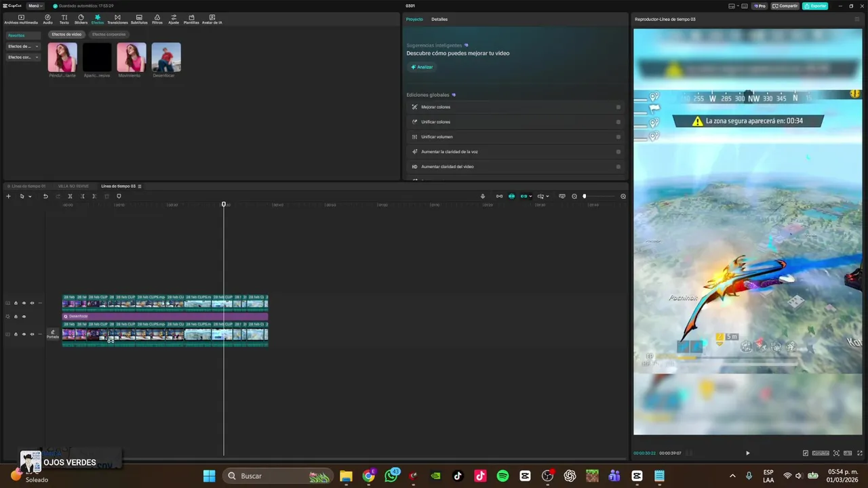Toggle visibility eye of Desenfocar effect track
868x488 pixels.
(x=24, y=317)
